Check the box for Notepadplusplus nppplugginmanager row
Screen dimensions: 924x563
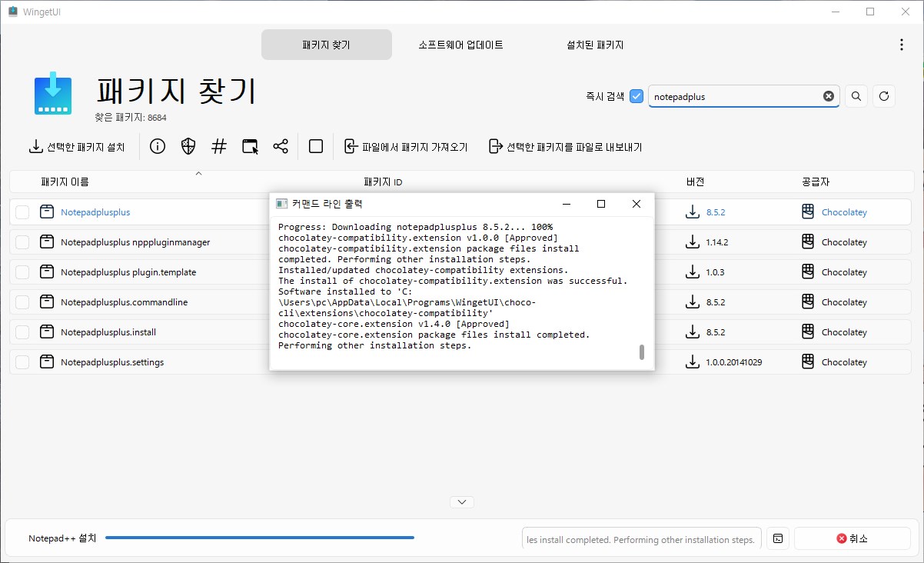tap(22, 242)
